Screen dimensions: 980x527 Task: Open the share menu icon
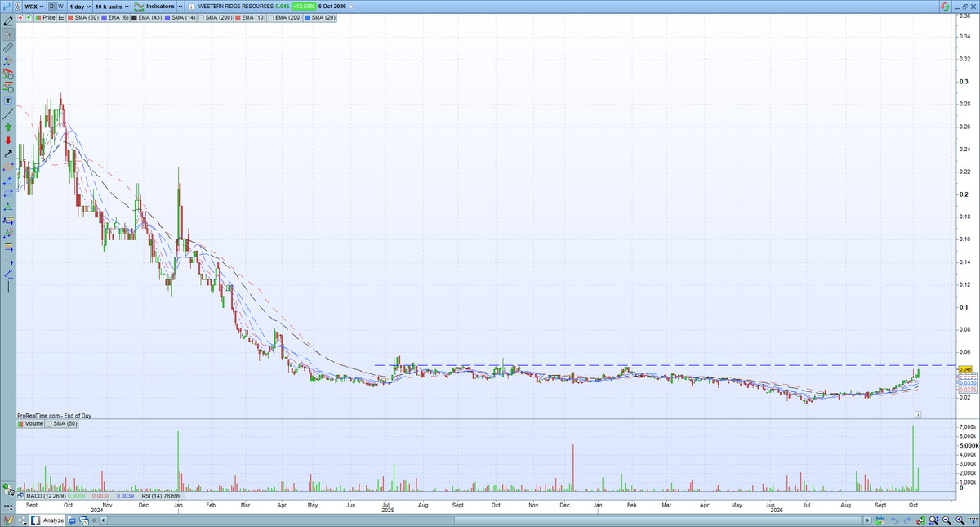tap(22, 520)
